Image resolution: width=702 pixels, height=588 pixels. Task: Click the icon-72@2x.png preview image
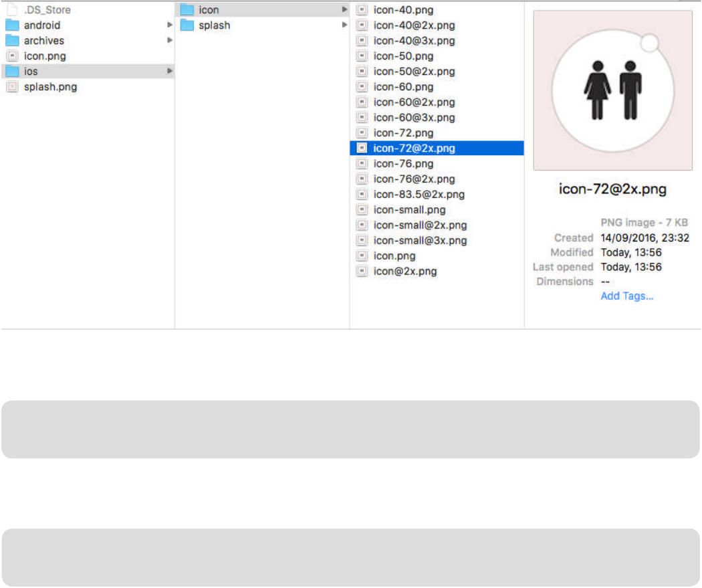[x=612, y=90]
